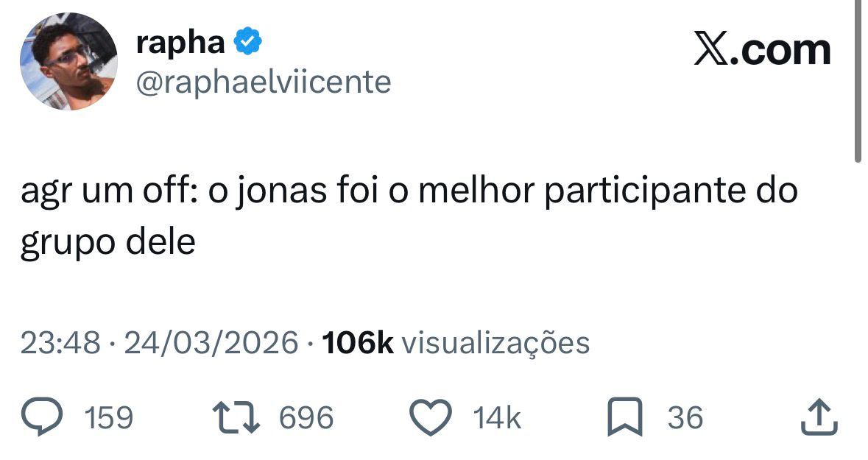Click the X.com logo
Screen dimensions: 868x460
point(762,48)
